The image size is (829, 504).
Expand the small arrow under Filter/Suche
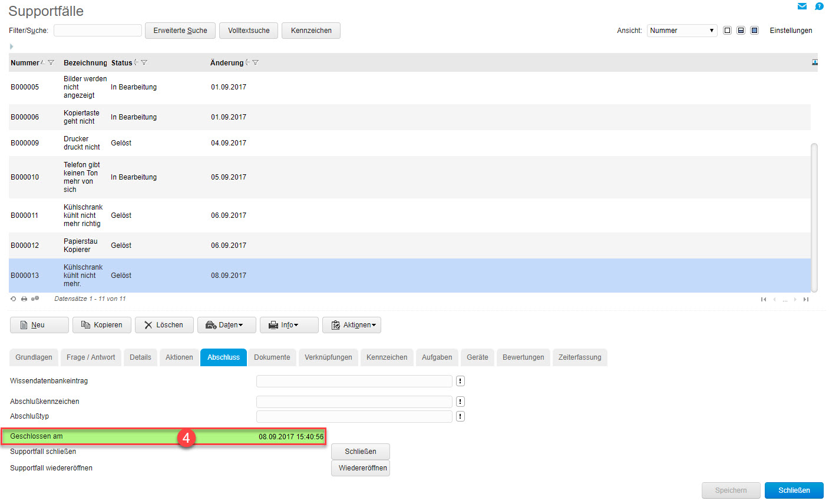pos(11,47)
